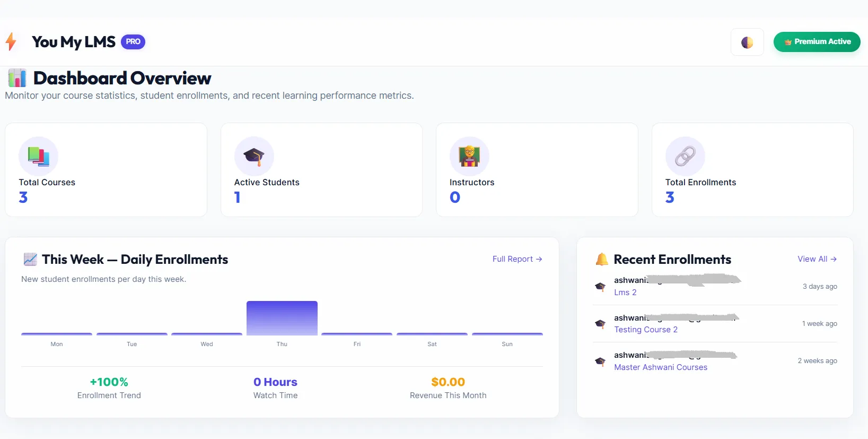
Task: Click the Dashboard Overview bar chart icon
Action: click(17, 78)
